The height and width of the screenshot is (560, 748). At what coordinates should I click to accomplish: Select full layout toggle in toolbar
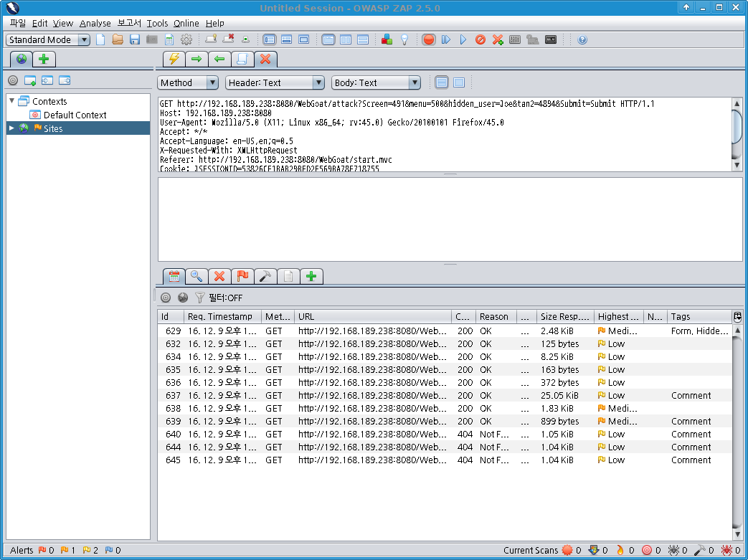[x=303, y=39]
